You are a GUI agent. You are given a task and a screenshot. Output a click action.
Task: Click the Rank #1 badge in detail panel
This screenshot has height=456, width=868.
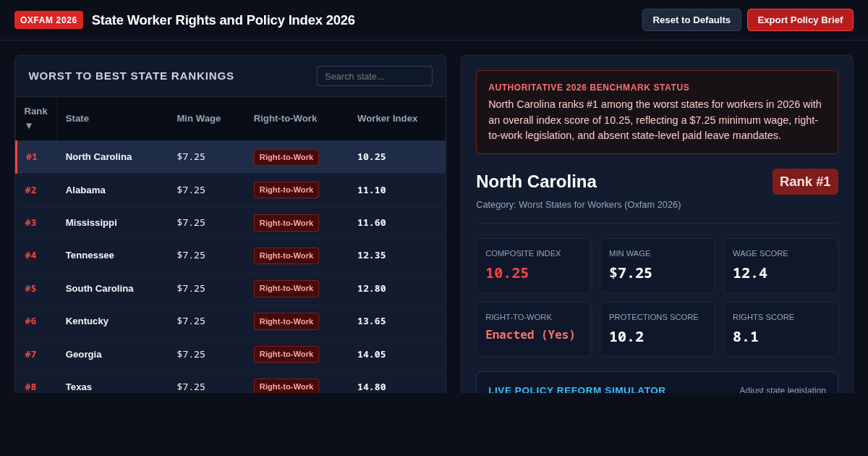[x=805, y=182]
